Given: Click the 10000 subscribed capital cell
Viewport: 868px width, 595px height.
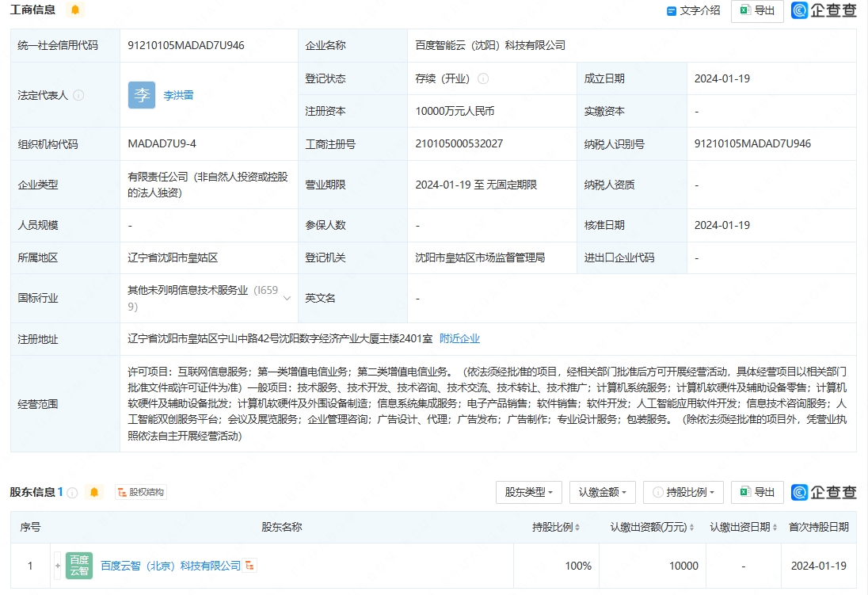Looking at the screenshot, I should [x=683, y=566].
